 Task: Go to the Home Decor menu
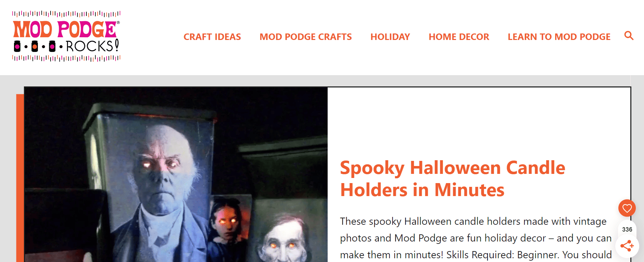[459, 37]
